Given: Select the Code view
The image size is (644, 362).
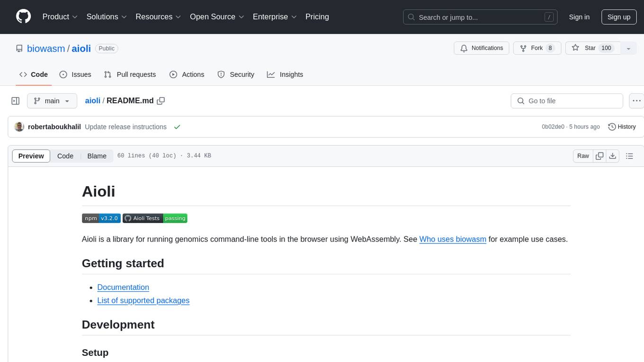Looking at the screenshot, I should pos(65,156).
